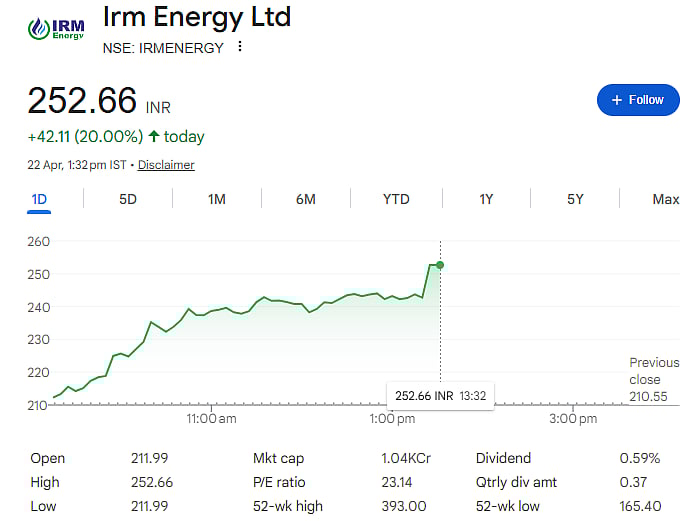Image resolution: width=696 pixels, height=521 pixels.
Task: Show the Max chart range
Action: tap(665, 199)
